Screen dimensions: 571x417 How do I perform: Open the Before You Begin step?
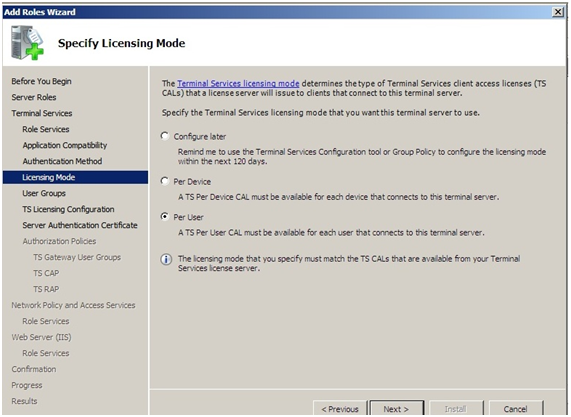point(41,81)
